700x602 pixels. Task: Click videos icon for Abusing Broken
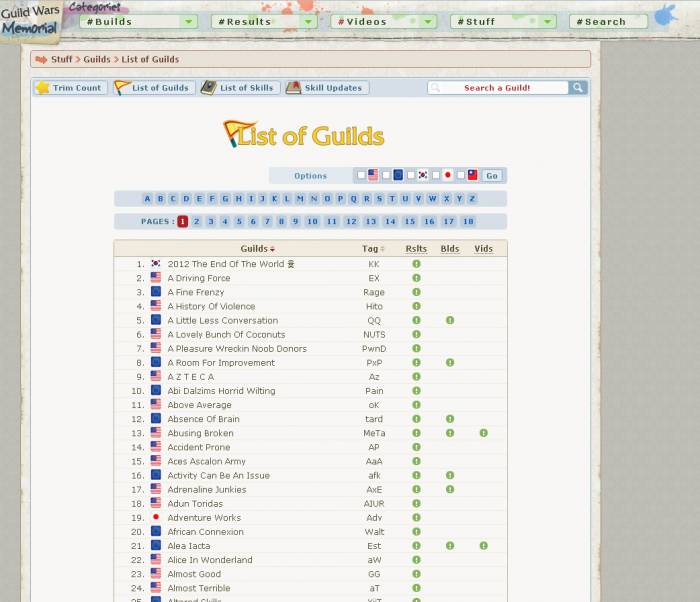tap(483, 433)
